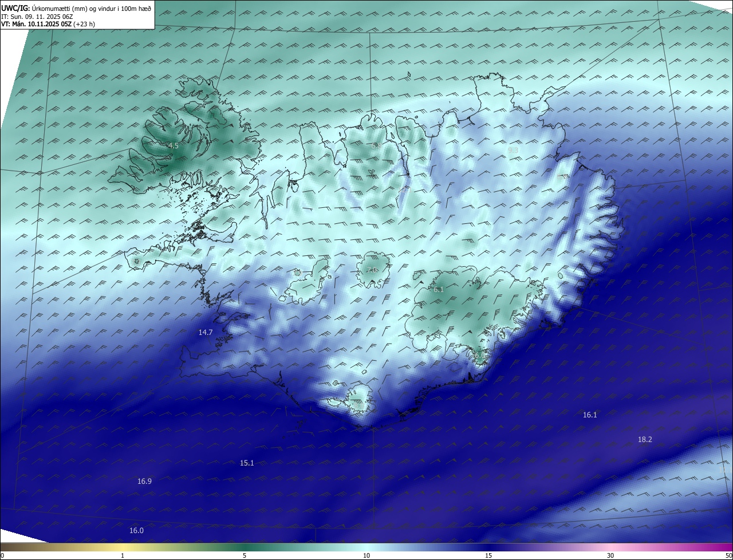733x560 pixels.
Task: Click the 4.5 value over the Westfjords
Action: pos(173,146)
